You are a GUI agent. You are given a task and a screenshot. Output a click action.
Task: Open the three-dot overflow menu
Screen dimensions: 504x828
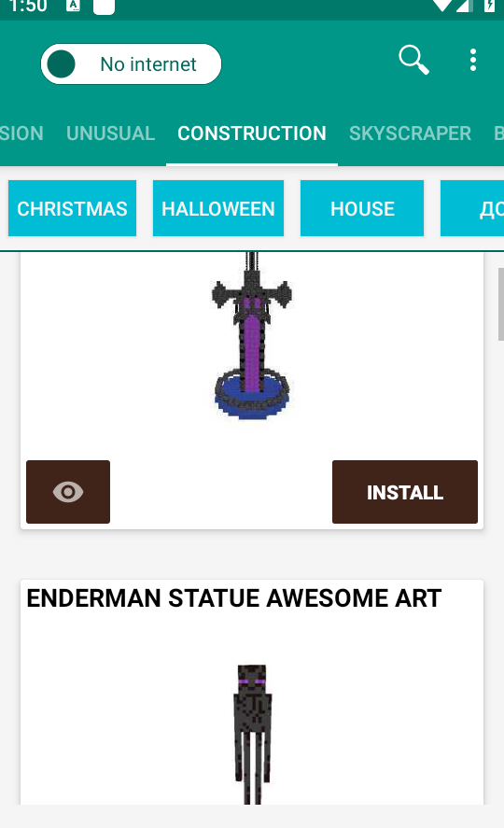(473, 60)
